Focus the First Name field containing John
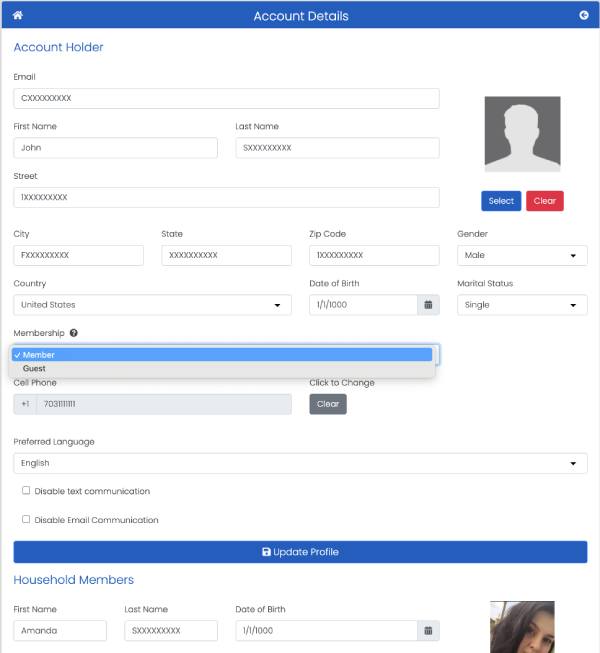This screenshot has width=600, height=653. 115,148
